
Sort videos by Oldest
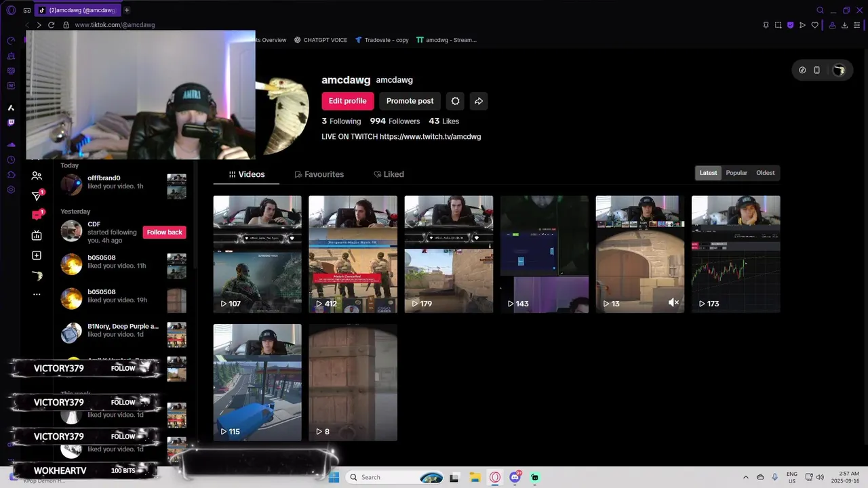click(765, 173)
